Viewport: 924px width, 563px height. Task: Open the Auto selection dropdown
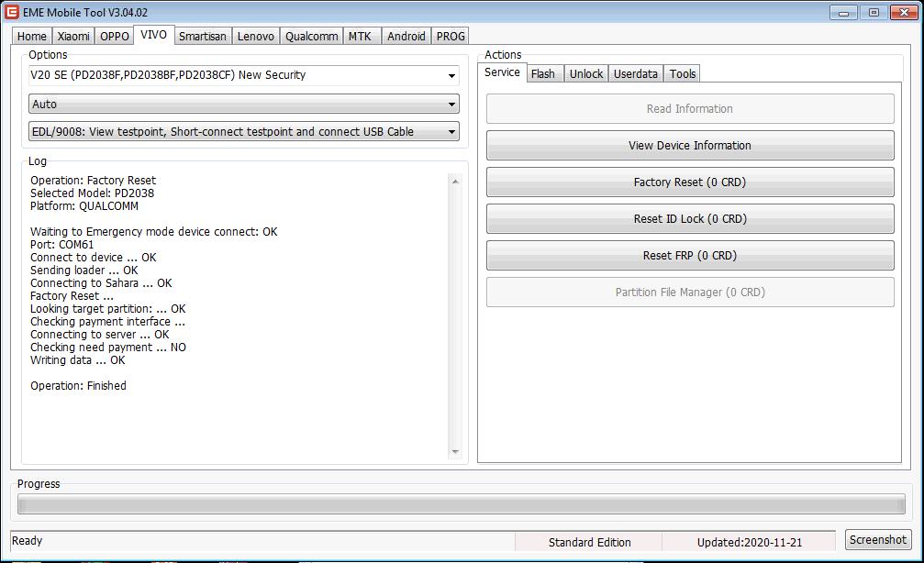452,105
